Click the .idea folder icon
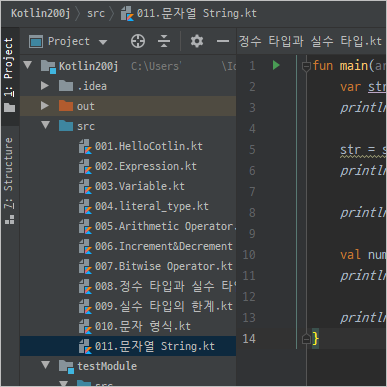Viewport: 387px width, 387px height. [x=66, y=86]
